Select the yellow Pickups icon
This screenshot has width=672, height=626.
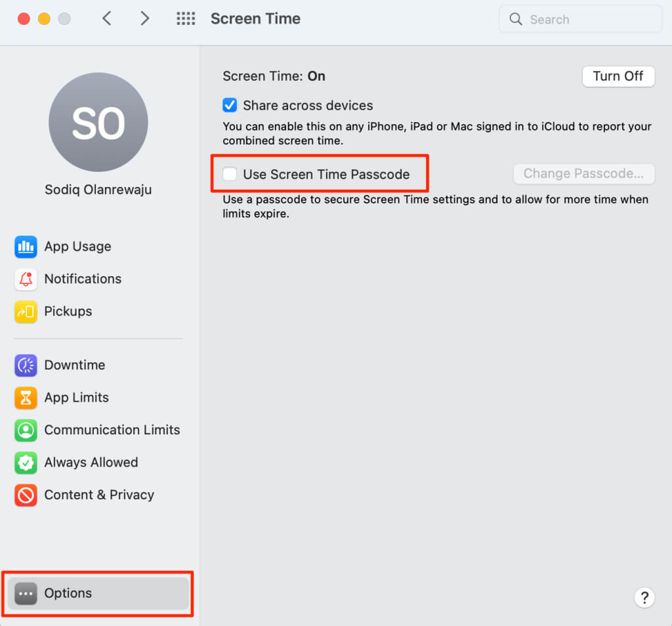tap(26, 312)
